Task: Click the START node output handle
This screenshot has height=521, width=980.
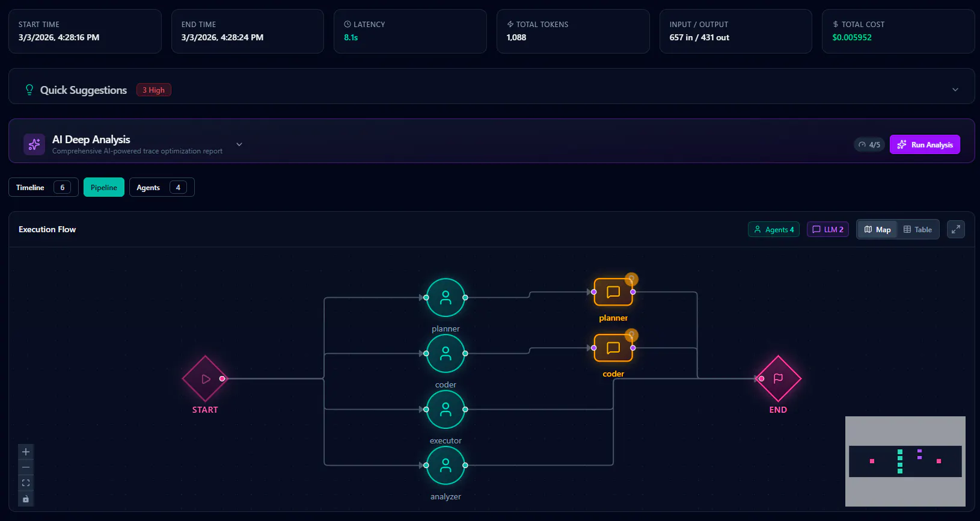Action: tap(222, 378)
